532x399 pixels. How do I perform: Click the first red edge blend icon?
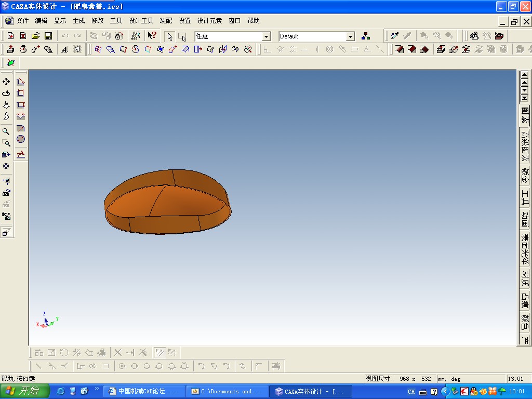pos(400,49)
